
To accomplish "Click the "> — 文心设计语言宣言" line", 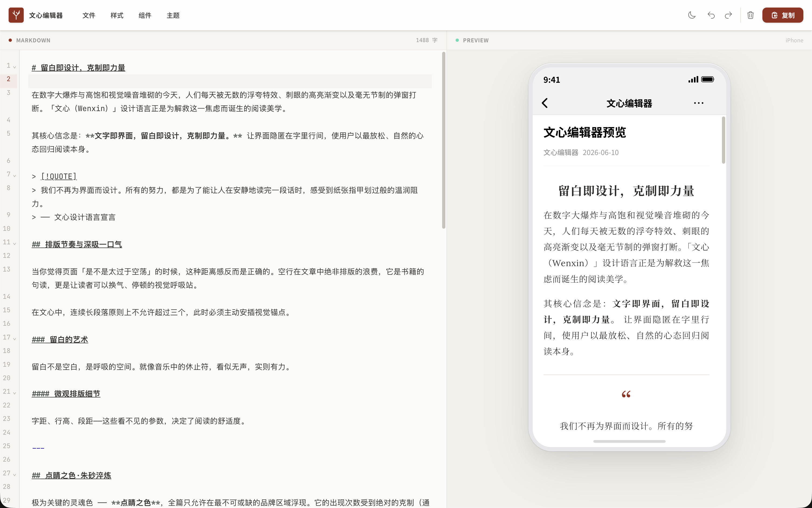I will coord(74,217).
